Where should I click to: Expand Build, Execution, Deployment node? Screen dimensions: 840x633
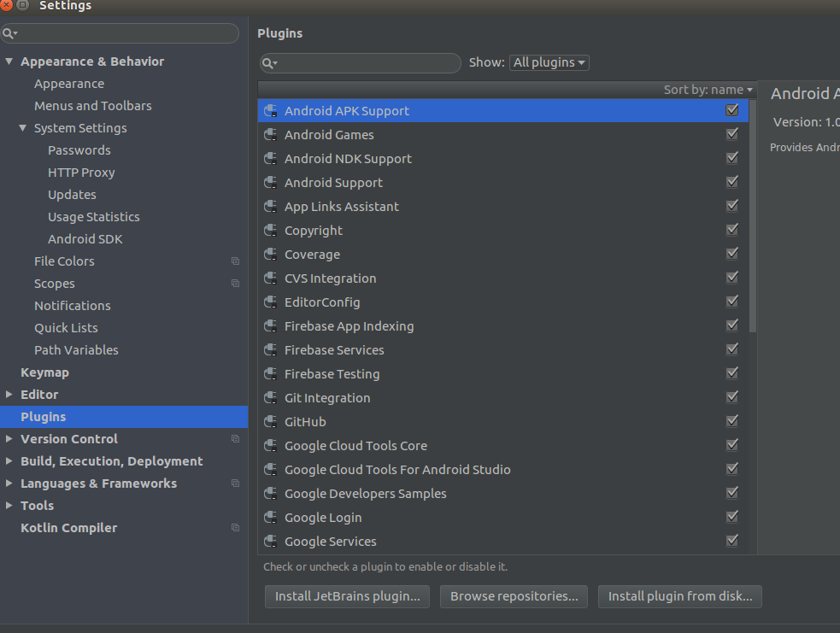[x=9, y=460]
